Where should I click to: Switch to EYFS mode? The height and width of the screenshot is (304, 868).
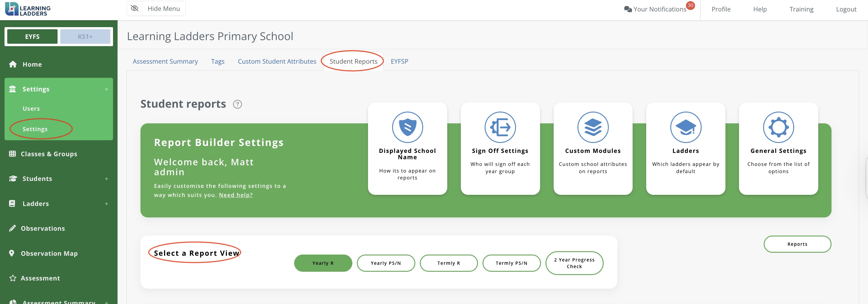coord(32,36)
